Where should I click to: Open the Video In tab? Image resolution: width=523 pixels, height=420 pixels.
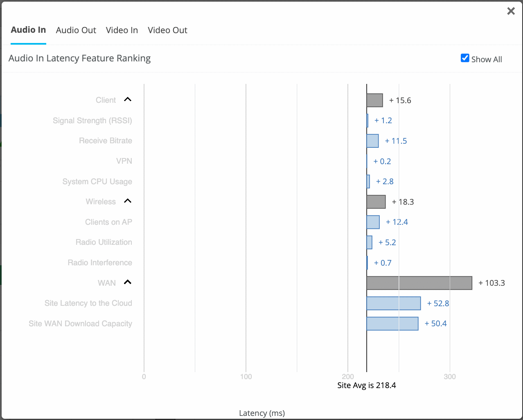coord(122,30)
